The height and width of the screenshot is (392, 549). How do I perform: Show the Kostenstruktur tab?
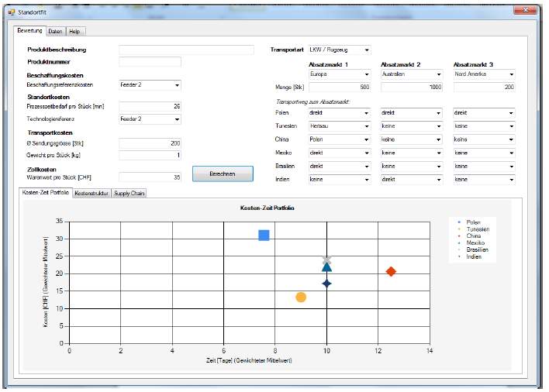pyautogui.click(x=91, y=193)
